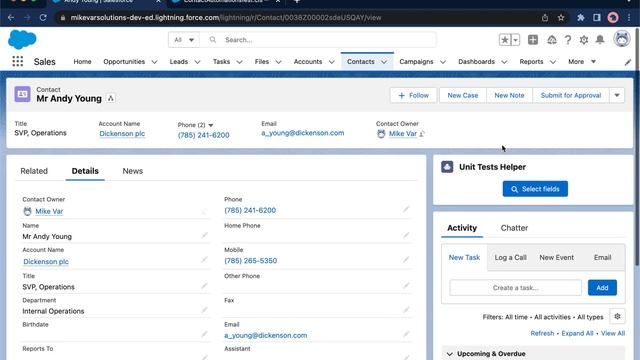Edit the Email field pencil

(x=406, y=334)
